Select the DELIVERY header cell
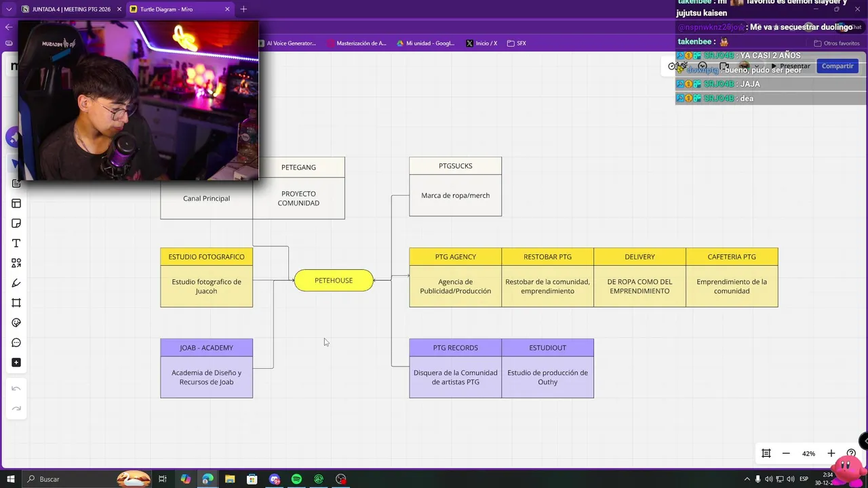 pos(639,257)
